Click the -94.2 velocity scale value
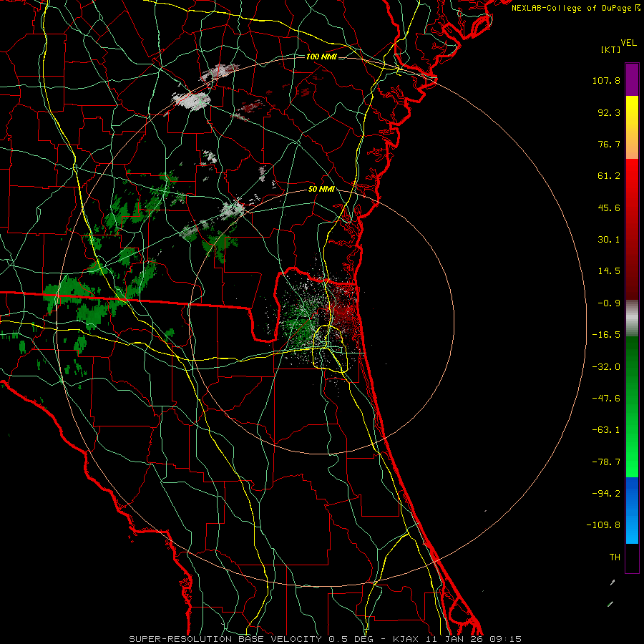Image resolution: width=644 pixels, height=644 pixels. [606, 494]
